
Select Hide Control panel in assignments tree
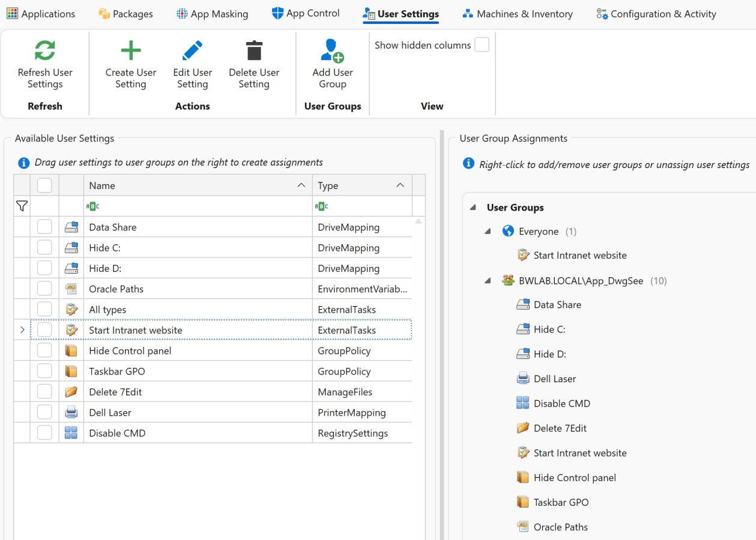(575, 478)
